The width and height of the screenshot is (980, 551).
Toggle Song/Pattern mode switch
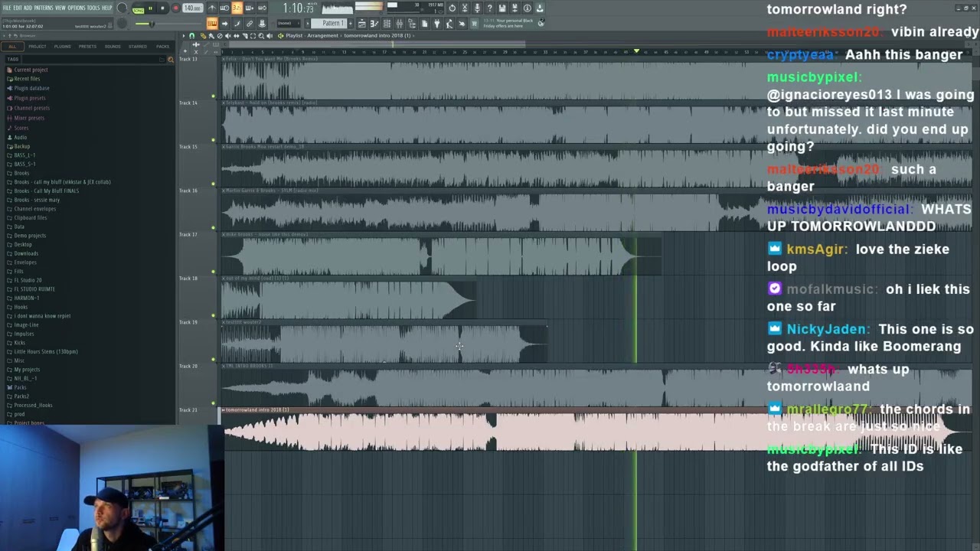tap(138, 9)
